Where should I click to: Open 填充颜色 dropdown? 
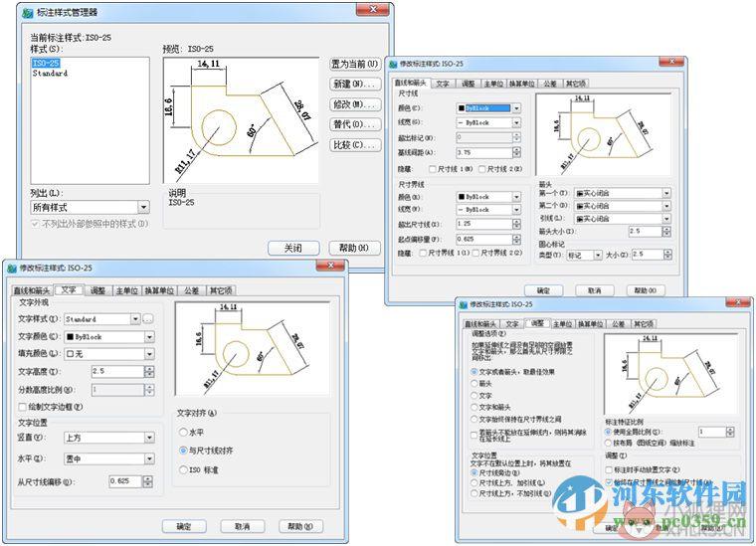(x=109, y=354)
